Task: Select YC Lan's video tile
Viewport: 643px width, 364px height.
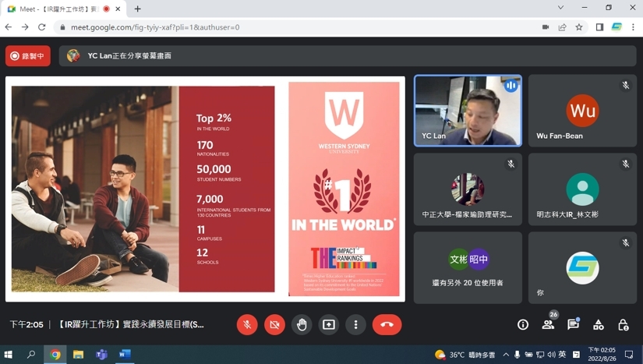Action: [468, 111]
